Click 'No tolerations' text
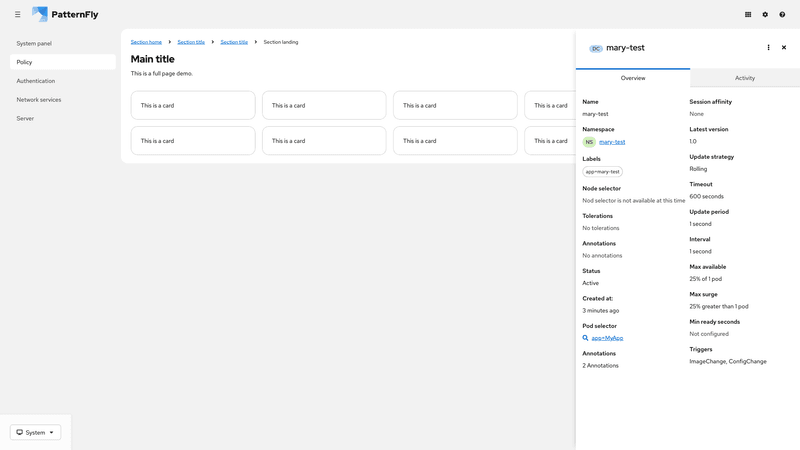This screenshot has height=450, width=800. [601, 228]
